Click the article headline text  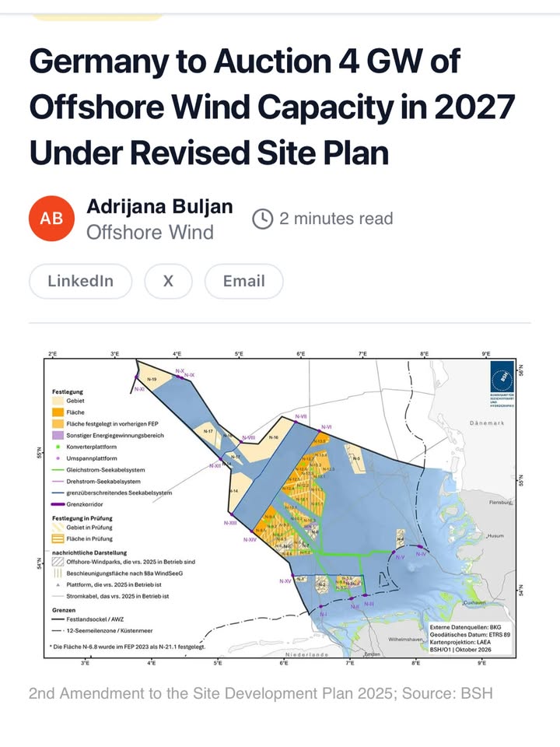coord(272,107)
